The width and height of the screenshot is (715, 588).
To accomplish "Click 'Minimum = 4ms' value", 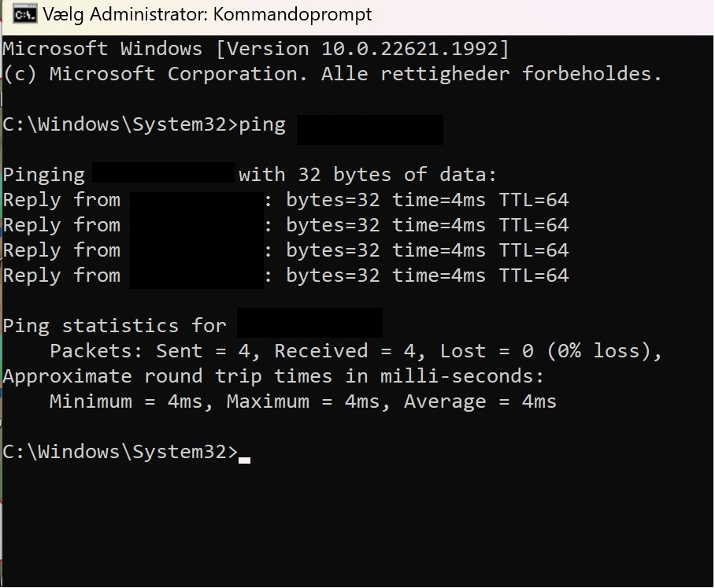I will [x=126, y=401].
